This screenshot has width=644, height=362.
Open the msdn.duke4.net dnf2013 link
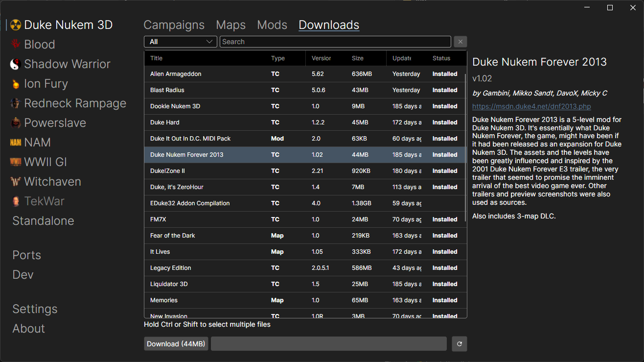(531, 106)
